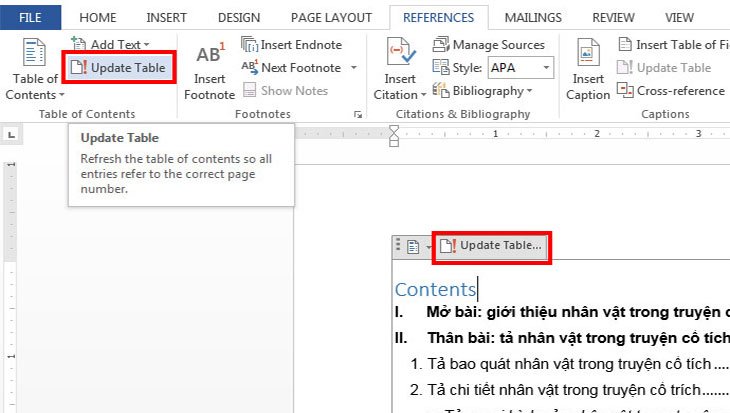Switch to the VIEW tab
This screenshot has height=413, width=730.
click(x=679, y=18)
